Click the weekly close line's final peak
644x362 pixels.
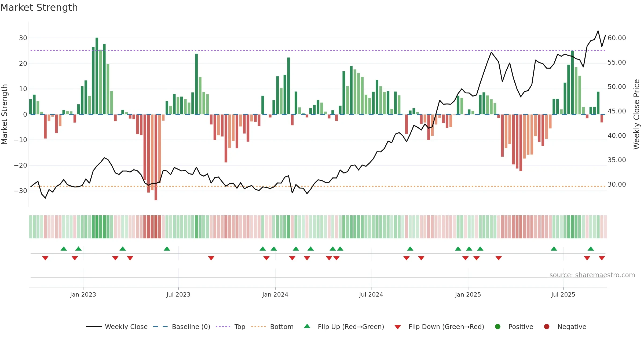click(598, 31)
